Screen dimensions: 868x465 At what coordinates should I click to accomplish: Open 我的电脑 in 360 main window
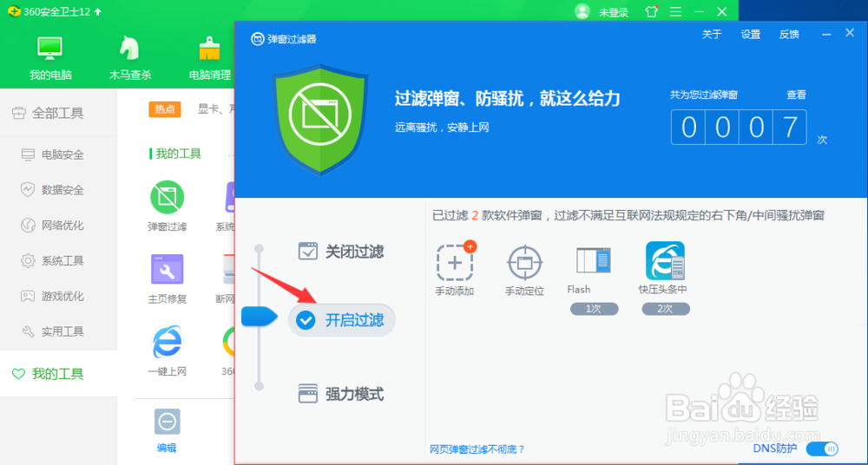coord(50,58)
